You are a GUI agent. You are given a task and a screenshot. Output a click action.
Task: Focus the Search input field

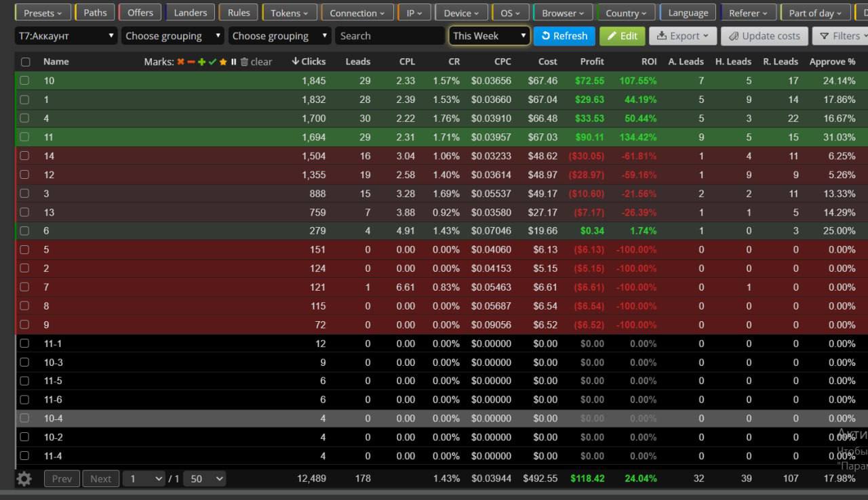390,36
